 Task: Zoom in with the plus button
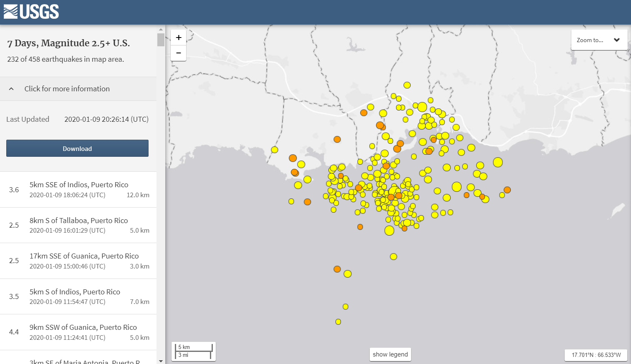179,38
